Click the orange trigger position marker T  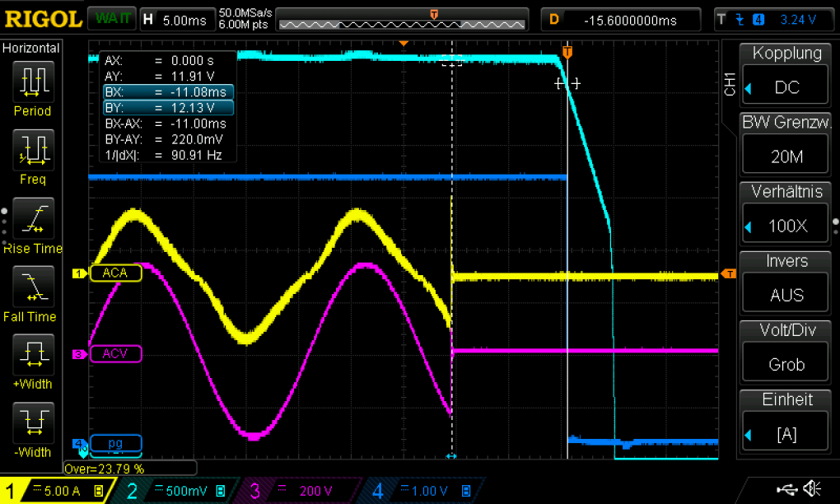(x=567, y=52)
